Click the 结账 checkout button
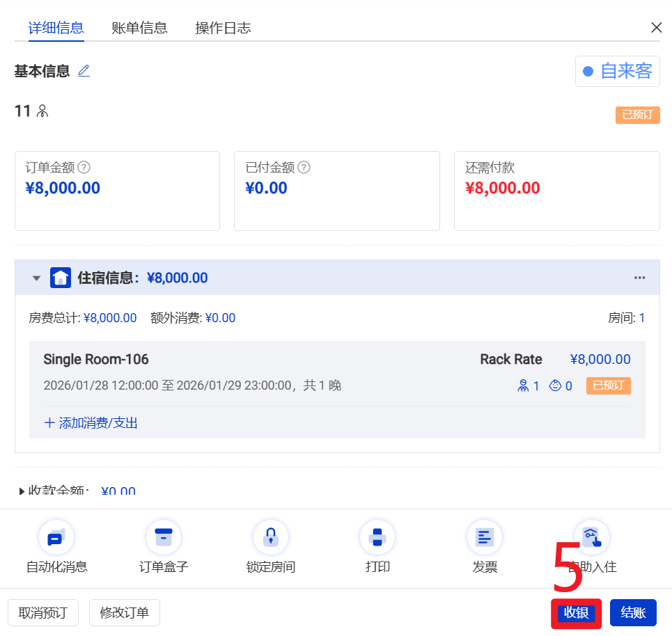672x636 pixels. point(633,613)
